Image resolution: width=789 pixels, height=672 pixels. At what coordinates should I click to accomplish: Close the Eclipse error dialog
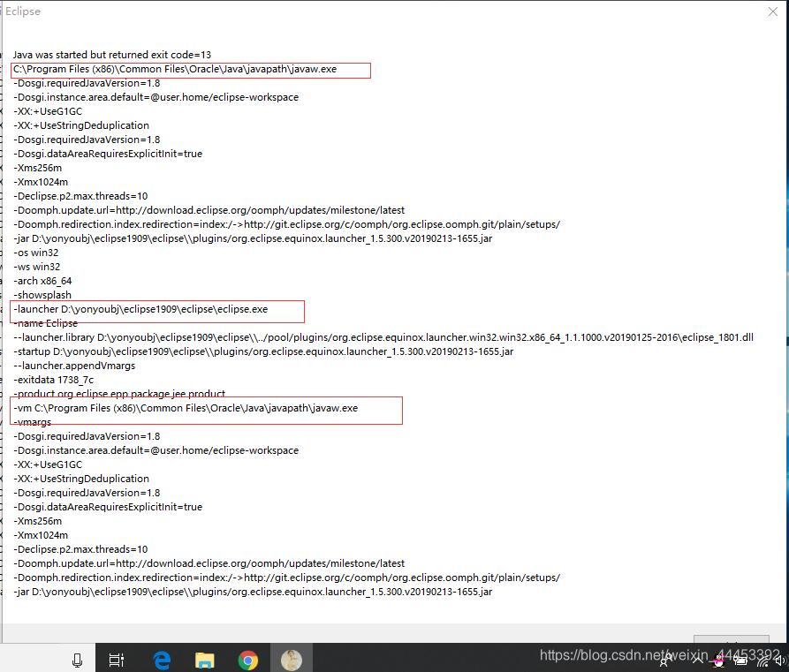click(x=773, y=11)
